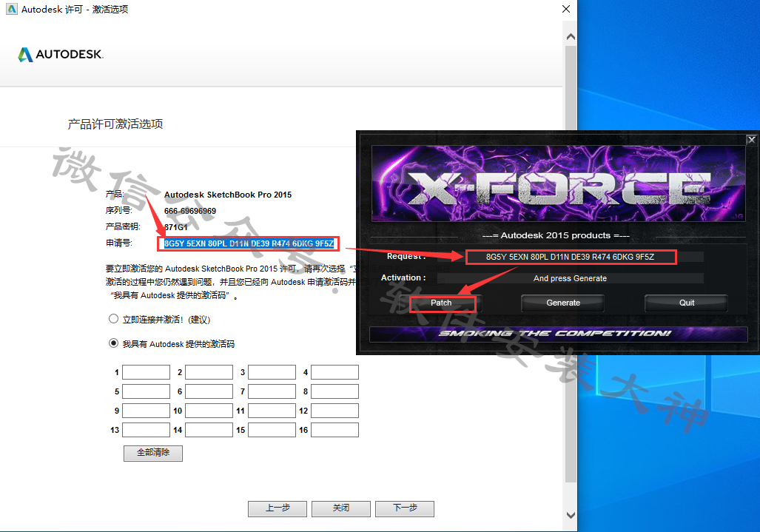
Task: Click activation code input box 7
Action: pos(272,391)
